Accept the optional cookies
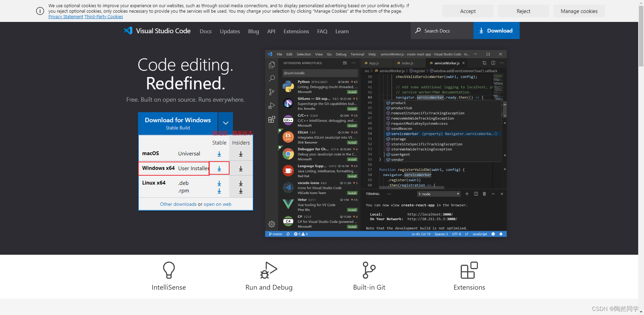Screen dimensions: 644x315 pyautogui.click(x=468, y=11)
